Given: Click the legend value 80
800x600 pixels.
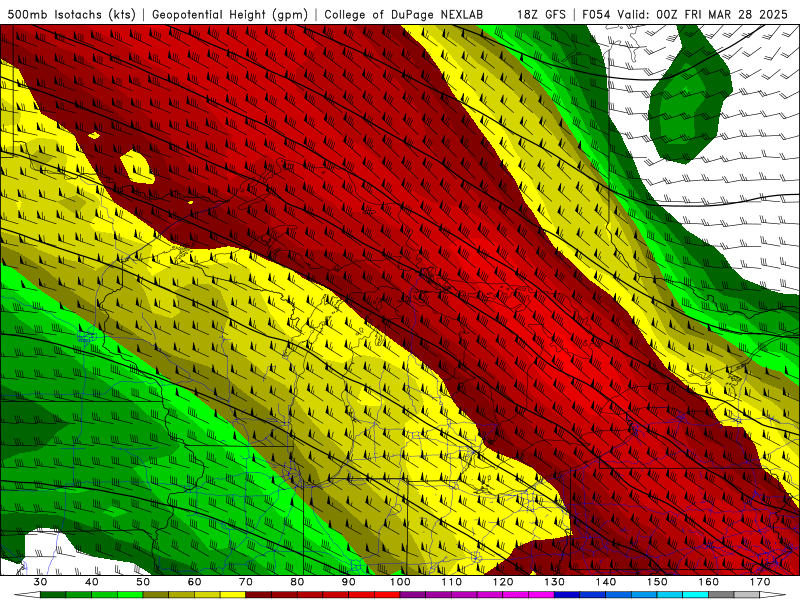Looking at the screenshot, I should (297, 582).
